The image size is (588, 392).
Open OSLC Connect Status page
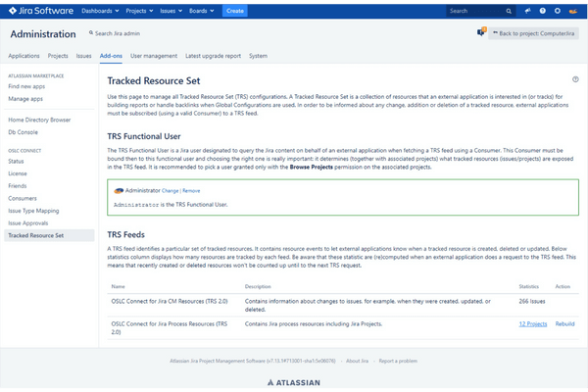pos(16,161)
